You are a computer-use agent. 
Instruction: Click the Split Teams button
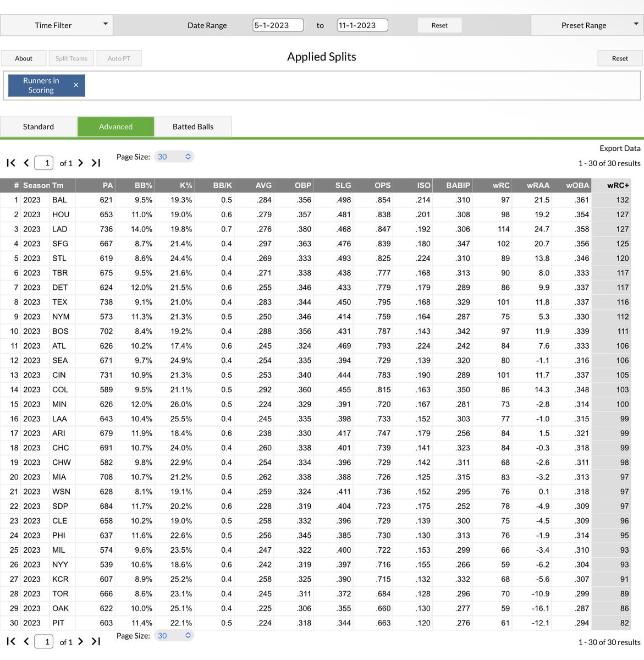(x=71, y=58)
